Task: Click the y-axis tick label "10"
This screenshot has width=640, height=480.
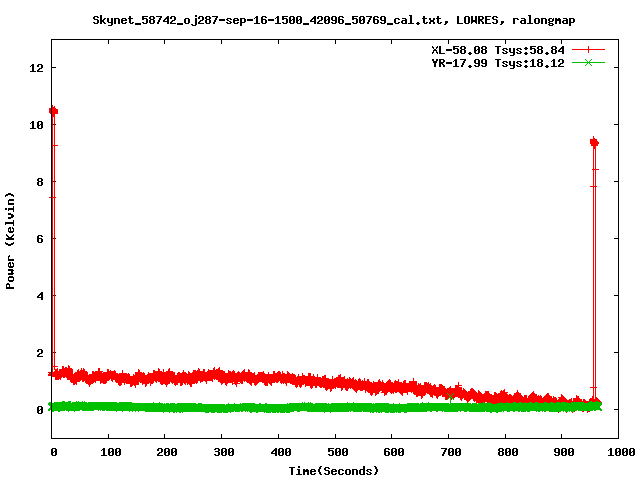Action: 36,125
